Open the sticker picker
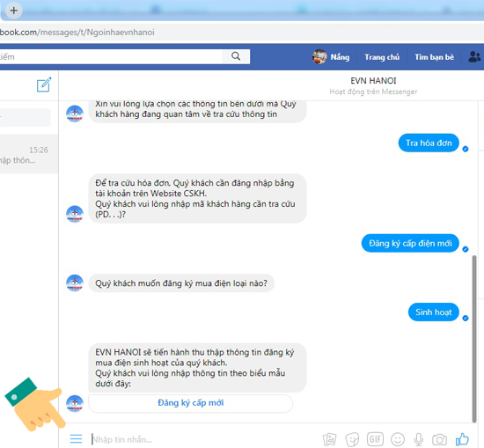This screenshot has height=448, width=484. (352, 439)
